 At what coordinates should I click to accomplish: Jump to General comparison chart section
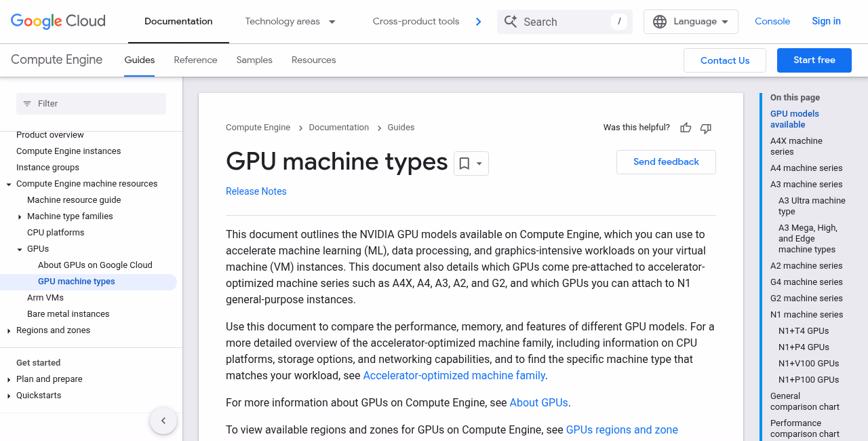805,402
